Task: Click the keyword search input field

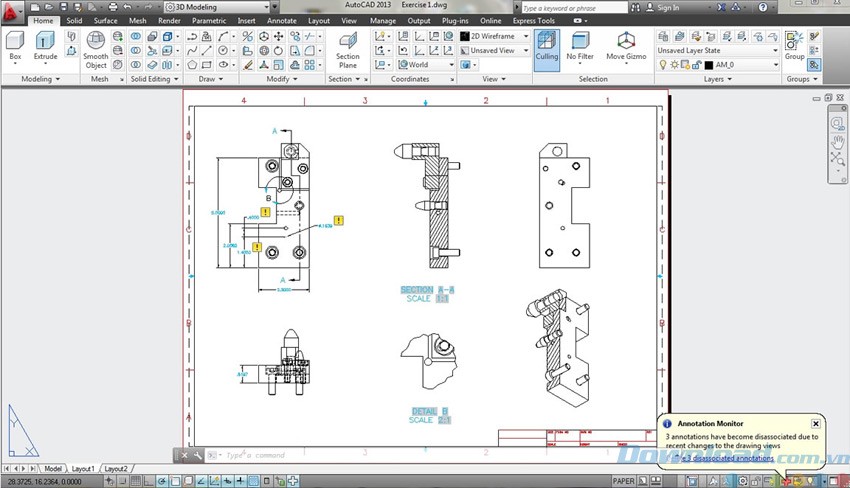Action: (575, 8)
